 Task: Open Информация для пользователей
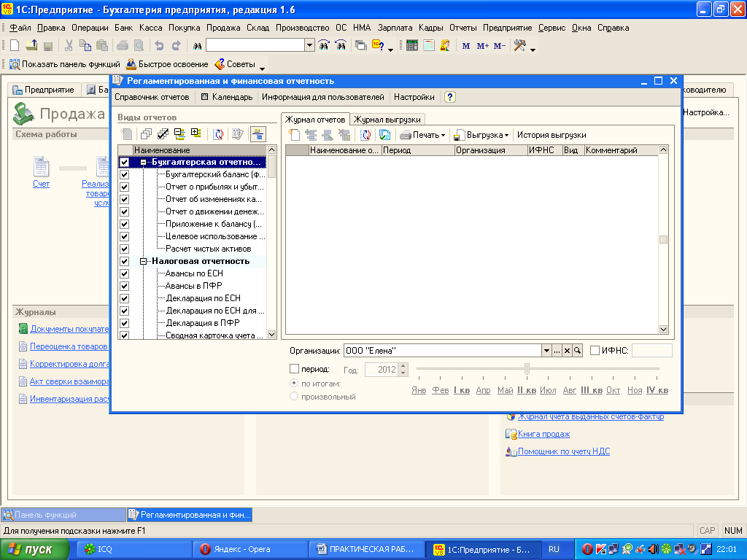click(x=323, y=97)
